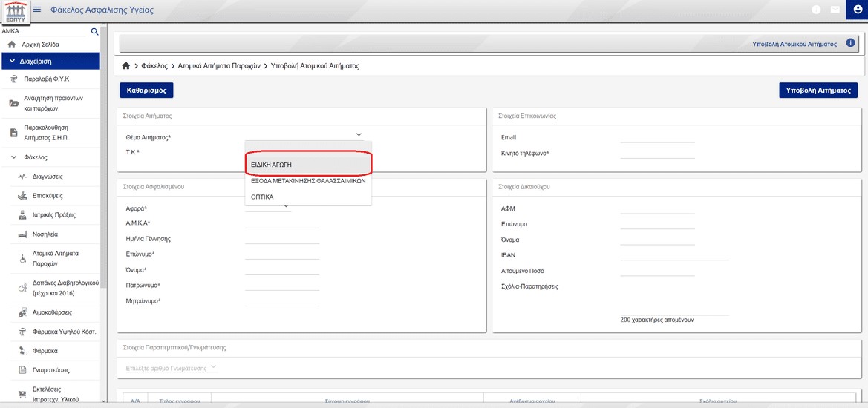
Task: Click the blue info icon beside Υποβολή Ατομικού Αιτήματος
Action: coord(851,44)
